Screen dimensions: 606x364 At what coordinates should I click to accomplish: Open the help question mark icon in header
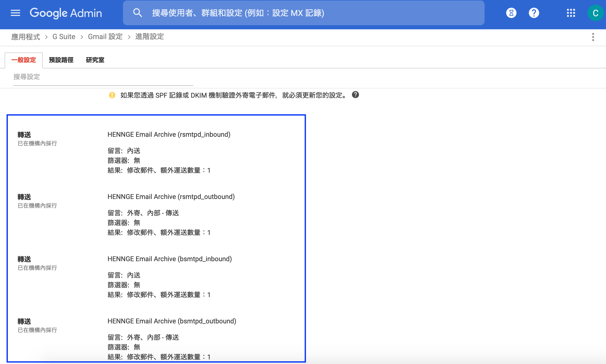tap(534, 13)
